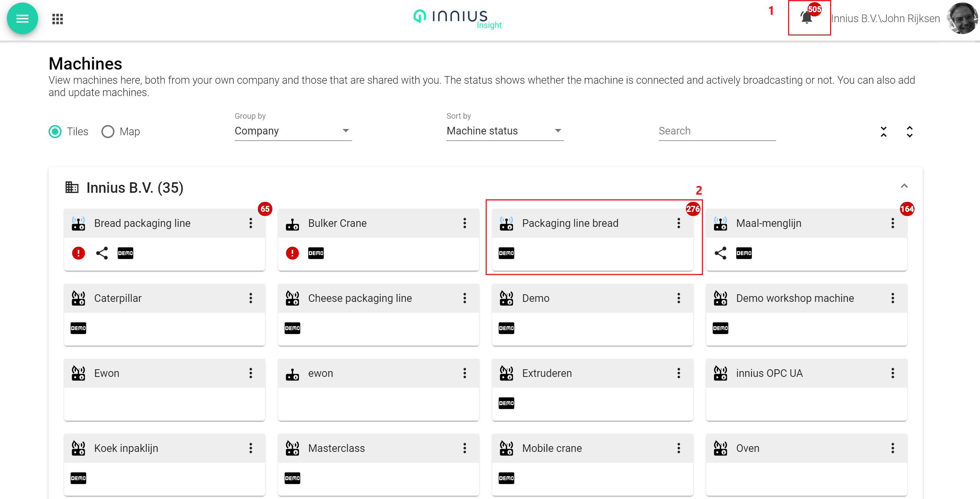This screenshot has height=499, width=980.
Task: Expand all groups with the expand icon
Action: tap(910, 132)
